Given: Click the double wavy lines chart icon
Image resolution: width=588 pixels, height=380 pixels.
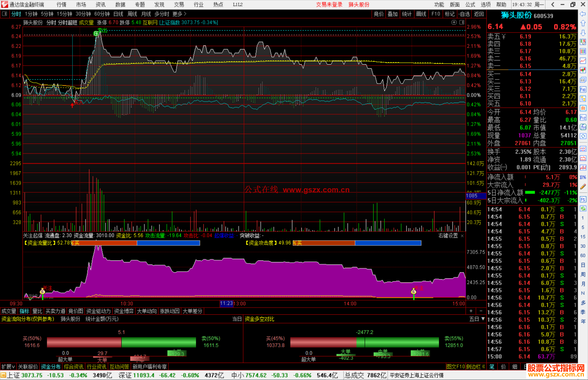Looking at the screenshot, I should coord(583,149).
